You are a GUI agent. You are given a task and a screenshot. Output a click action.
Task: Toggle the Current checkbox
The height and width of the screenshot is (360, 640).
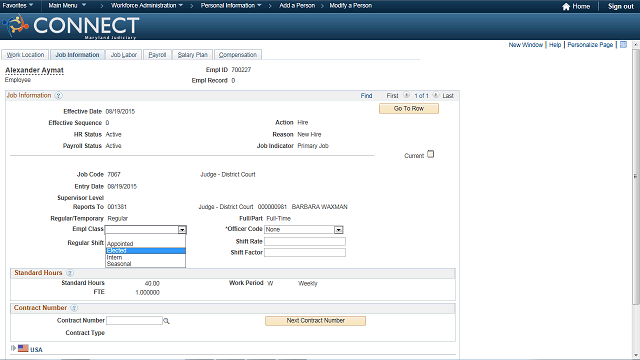430,154
